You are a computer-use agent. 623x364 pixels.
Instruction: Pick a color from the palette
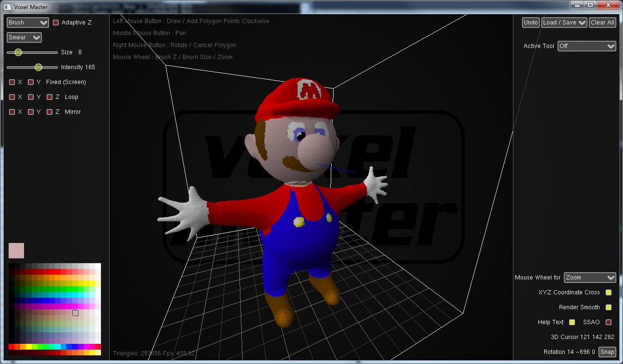(54, 307)
